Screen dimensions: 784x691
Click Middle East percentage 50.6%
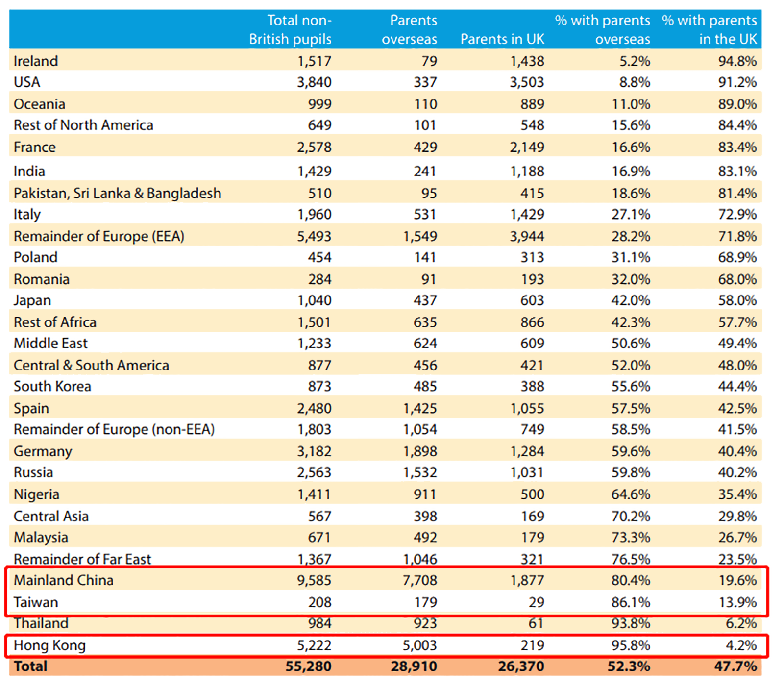pos(631,344)
